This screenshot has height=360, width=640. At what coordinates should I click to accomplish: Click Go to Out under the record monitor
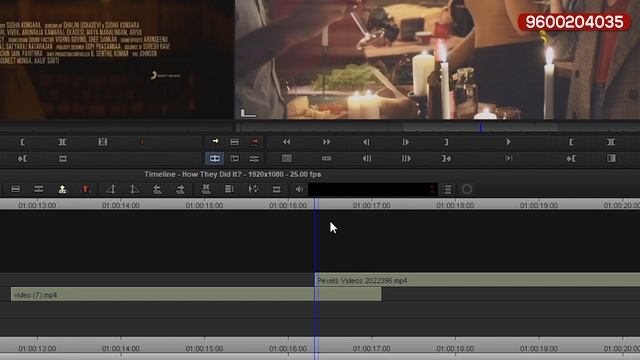[x=446, y=158]
